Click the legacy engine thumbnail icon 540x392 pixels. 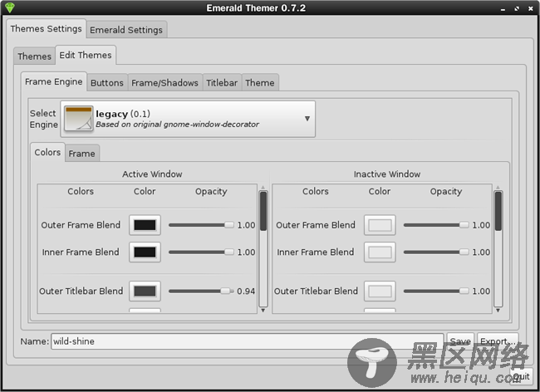[79, 119]
